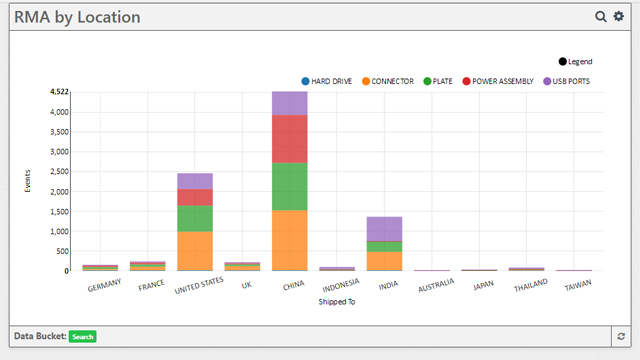Click the 'RMA by Location' panel title
The height and width of the screenshot is (360, 640).
77,17
